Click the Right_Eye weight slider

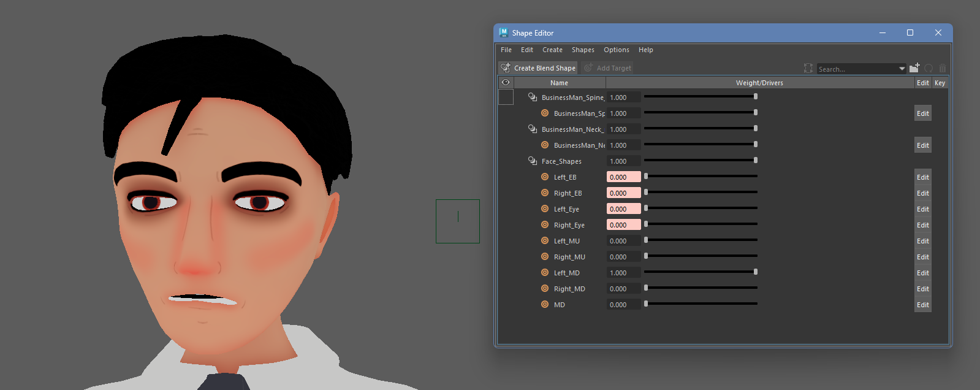click(x=701, y=224)
